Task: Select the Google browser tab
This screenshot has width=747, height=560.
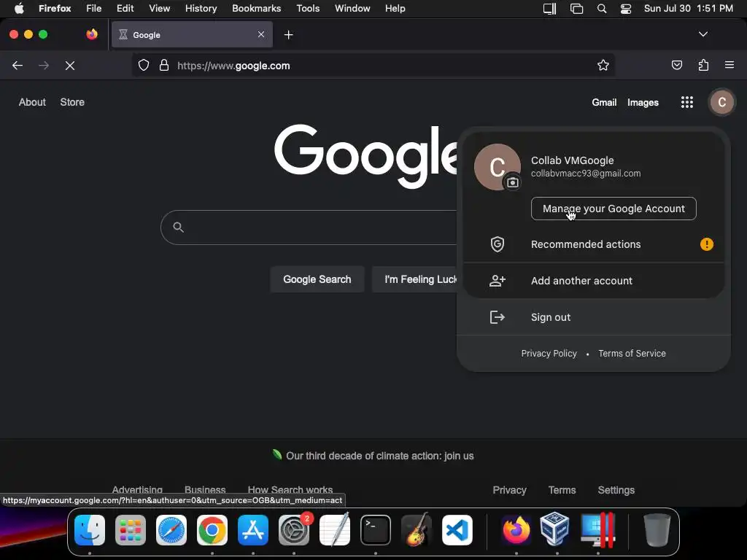Action: coord(192,34)
